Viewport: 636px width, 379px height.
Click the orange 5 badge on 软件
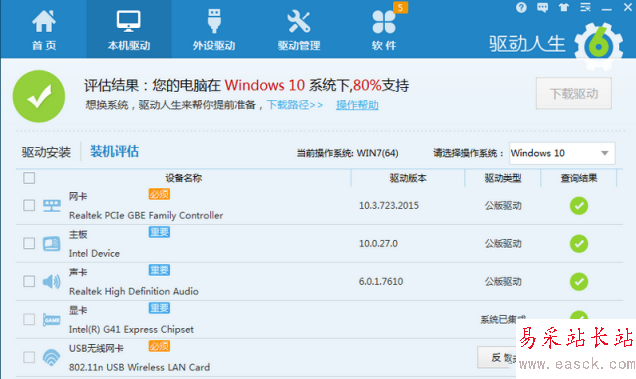400,7
